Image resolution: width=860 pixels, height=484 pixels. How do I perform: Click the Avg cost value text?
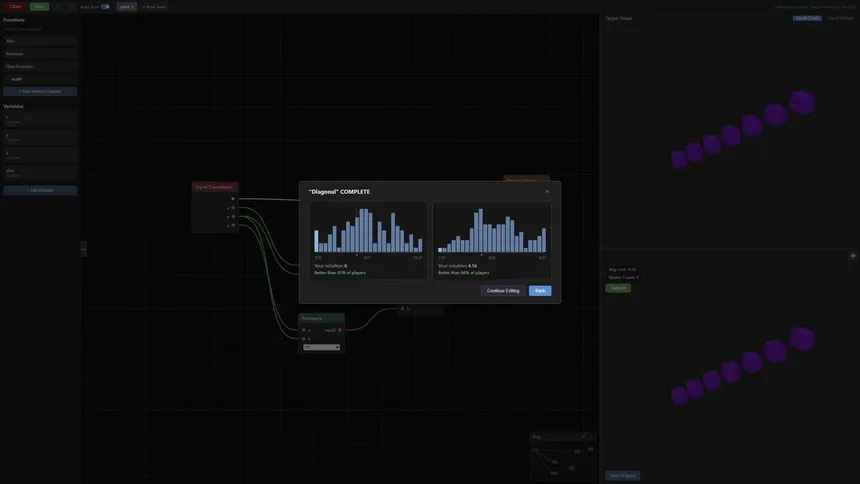pos(622,269)
